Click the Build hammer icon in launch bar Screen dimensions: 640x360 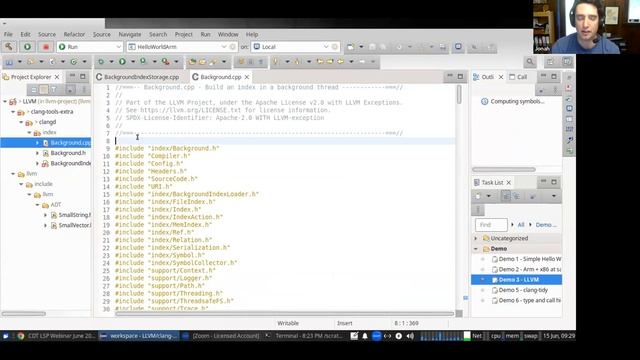pos(9,47)
